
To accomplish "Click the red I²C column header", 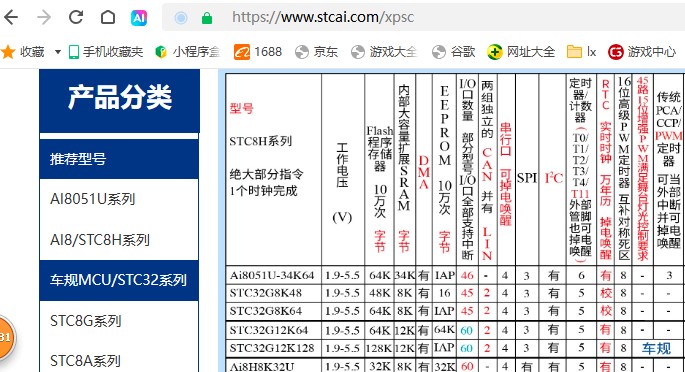I will tap(553, 178).
